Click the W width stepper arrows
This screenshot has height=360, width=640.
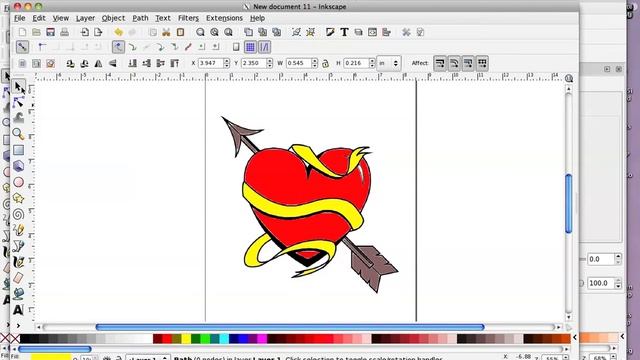314,63
